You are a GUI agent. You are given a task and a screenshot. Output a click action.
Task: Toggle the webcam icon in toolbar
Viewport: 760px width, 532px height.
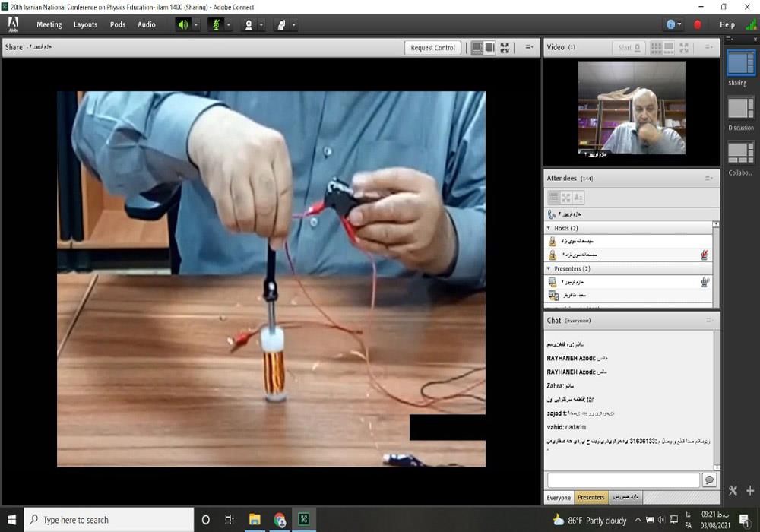pos(248,24)
